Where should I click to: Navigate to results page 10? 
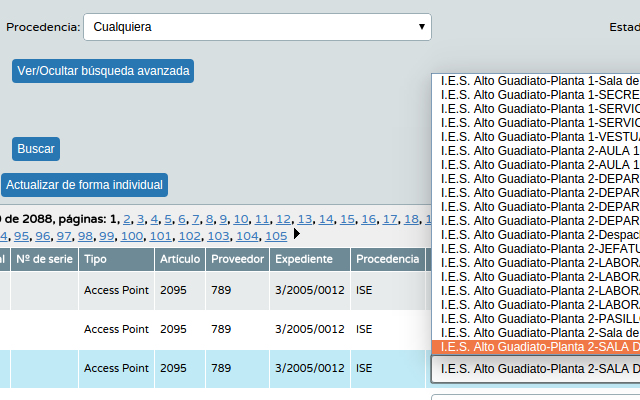(240, 219)
